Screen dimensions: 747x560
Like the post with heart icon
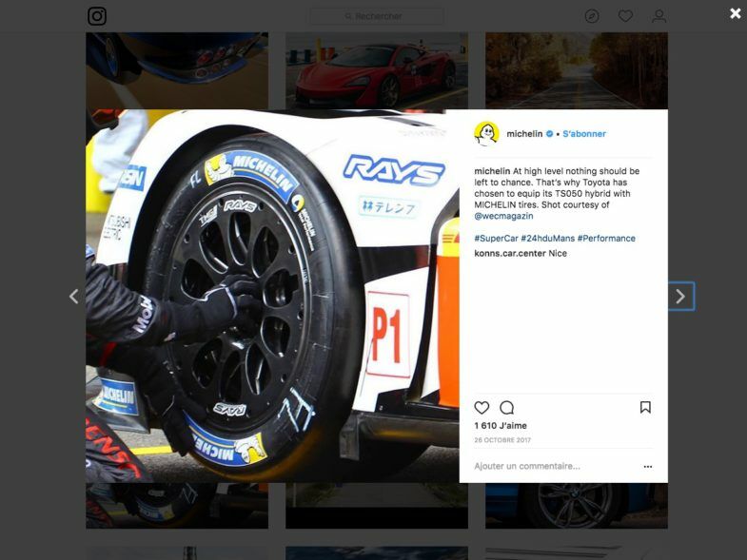[482, 408]
